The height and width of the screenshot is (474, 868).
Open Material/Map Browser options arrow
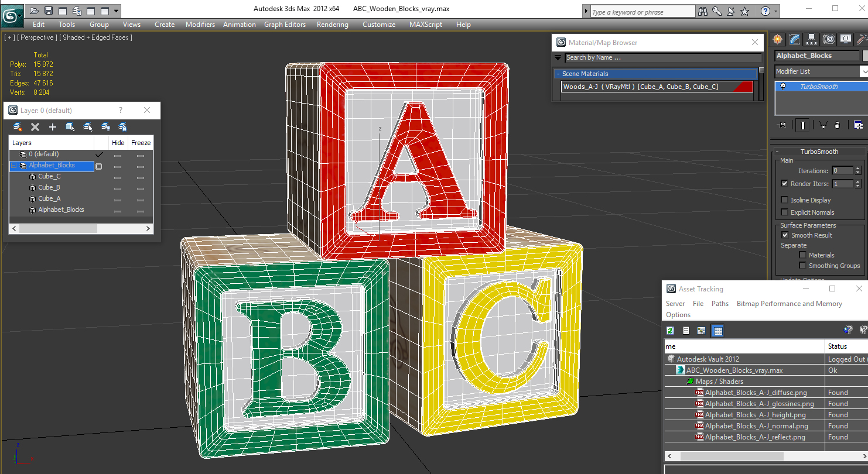coord(558,57)
